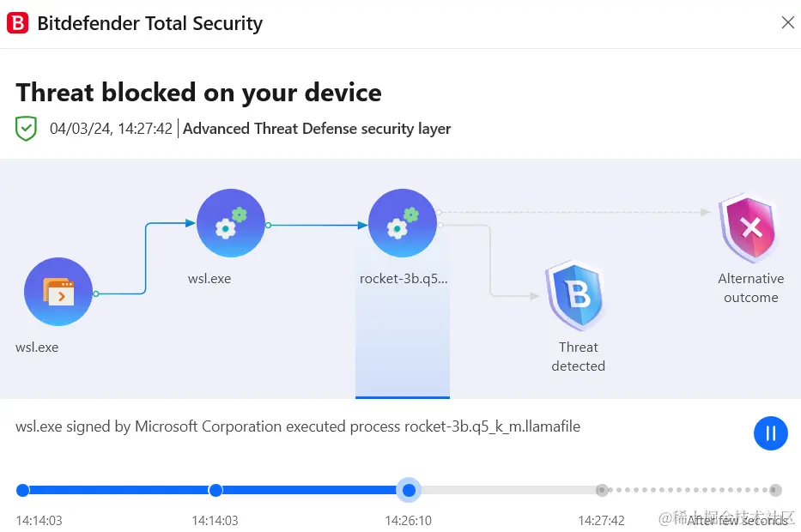
Task: Select the wsl.exe terminal window node icon
Action: click(58, 293)
